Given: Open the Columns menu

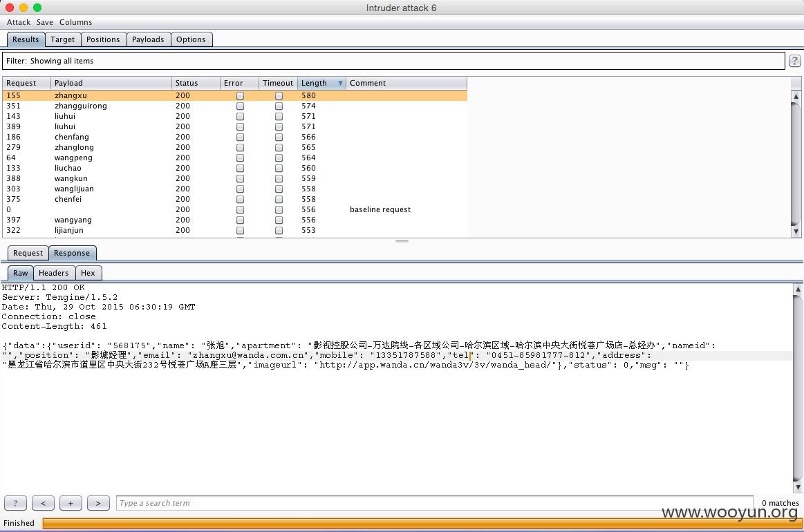Looking at the screenshot, I should 76,22.
